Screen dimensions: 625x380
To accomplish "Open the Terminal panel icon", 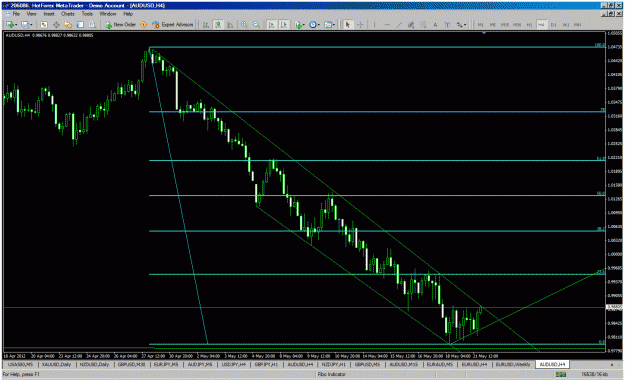I will [x=80, y=25].
